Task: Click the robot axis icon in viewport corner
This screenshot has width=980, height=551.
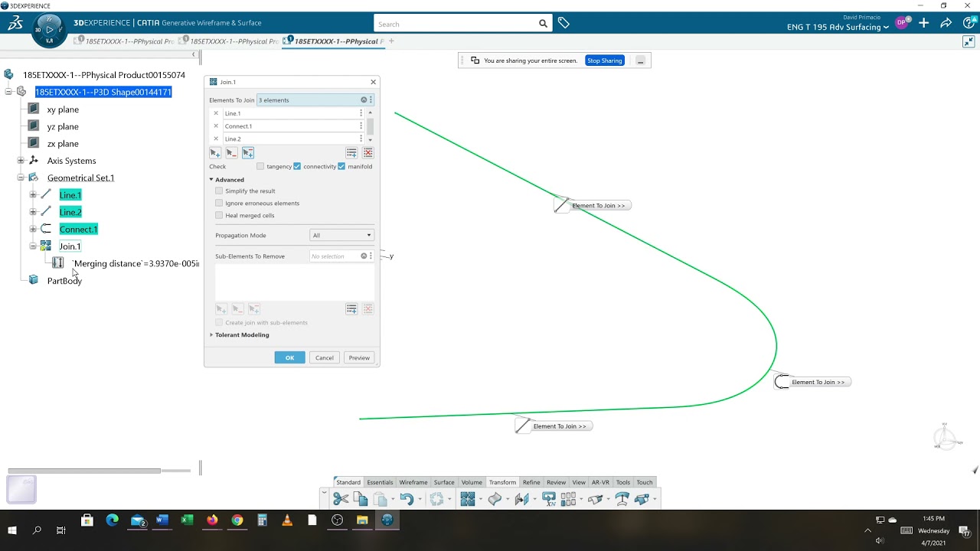Action: [x=946, y=437]
